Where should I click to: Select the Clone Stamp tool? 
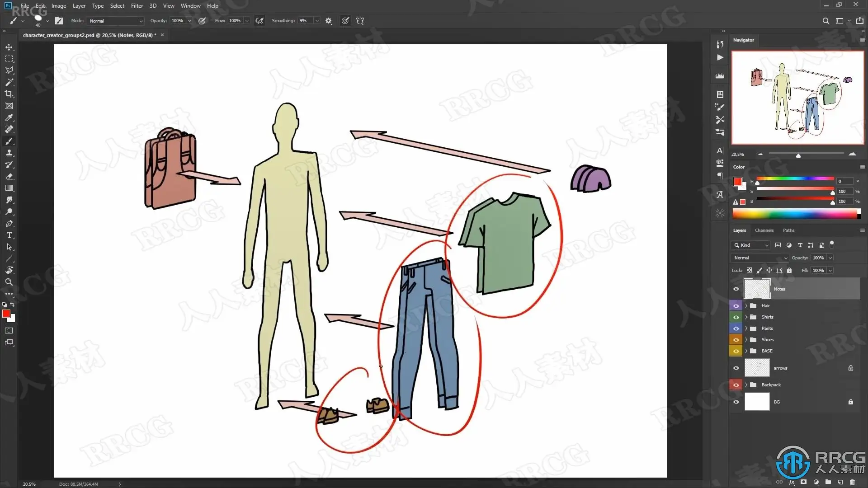[x=9, y=153]
